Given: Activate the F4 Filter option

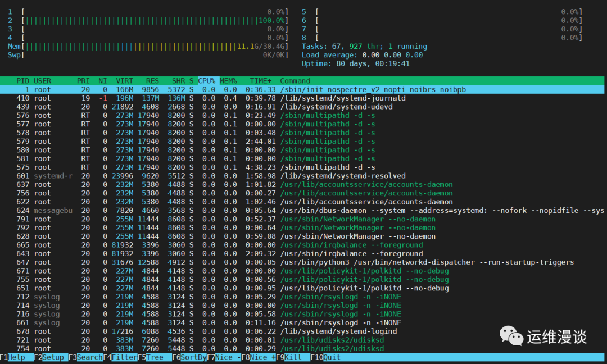Looking at the screenshot, I should 120,357.
